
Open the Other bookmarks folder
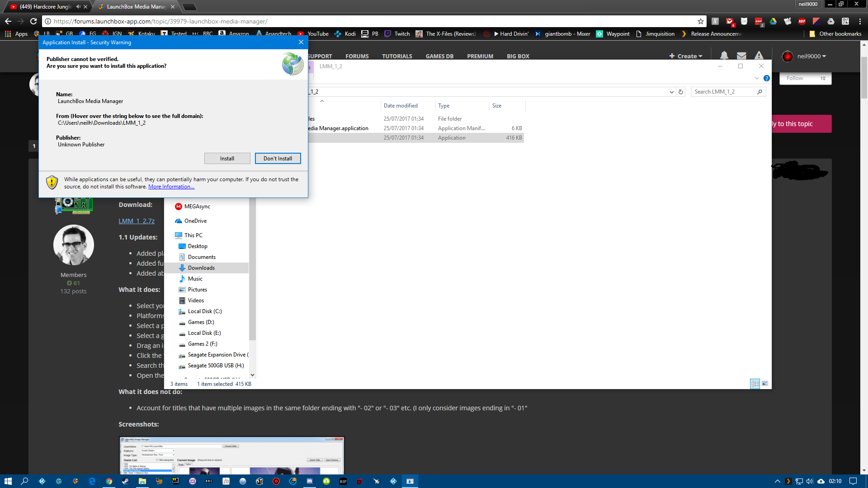pyautogui.click(x=835, y=34)
